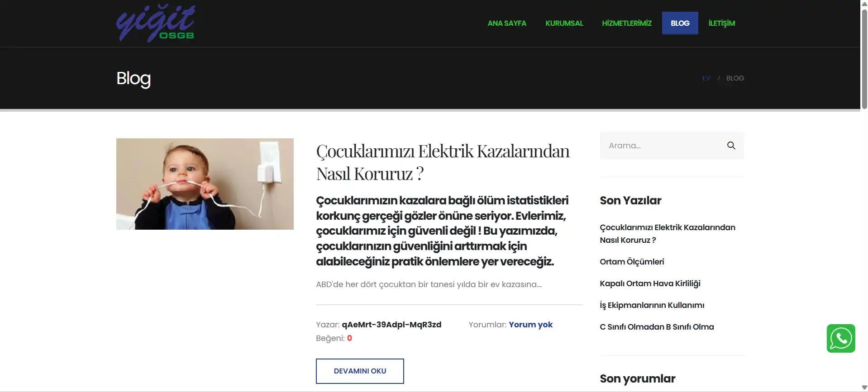Open sidebar post Ortam Ölçümleri
This screenshot has width=868, height=392.
pyautogui.click(x=632, y=262)
